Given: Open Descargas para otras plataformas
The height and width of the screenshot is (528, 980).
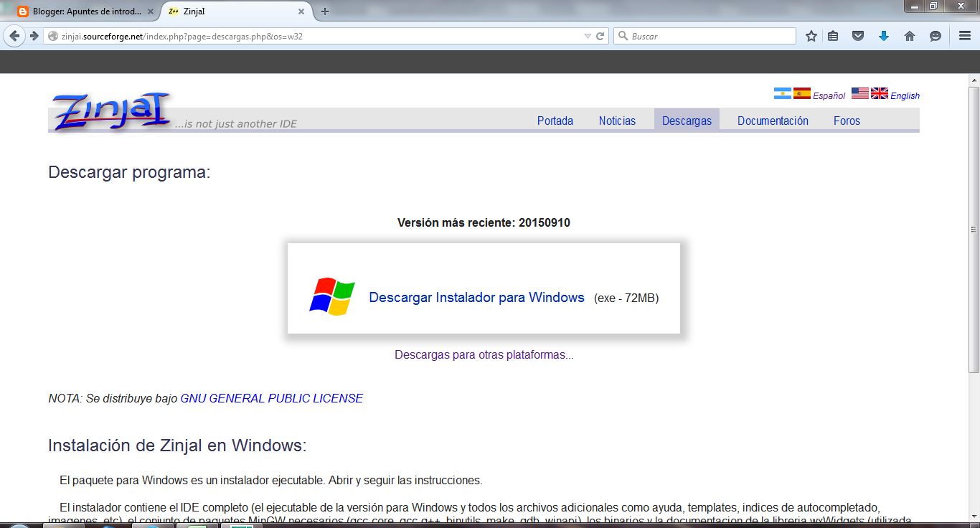Looking at the screenshot, I should pyautogui.click(x=484, y=354).
